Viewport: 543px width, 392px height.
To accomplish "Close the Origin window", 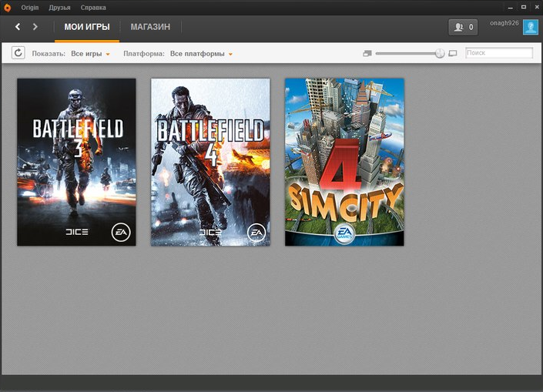I will pyautogui.click(x=537, y=7).
